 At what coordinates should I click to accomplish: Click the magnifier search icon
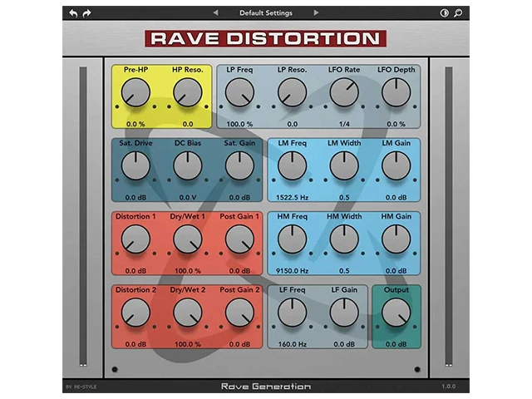click(x=458, y=13)
